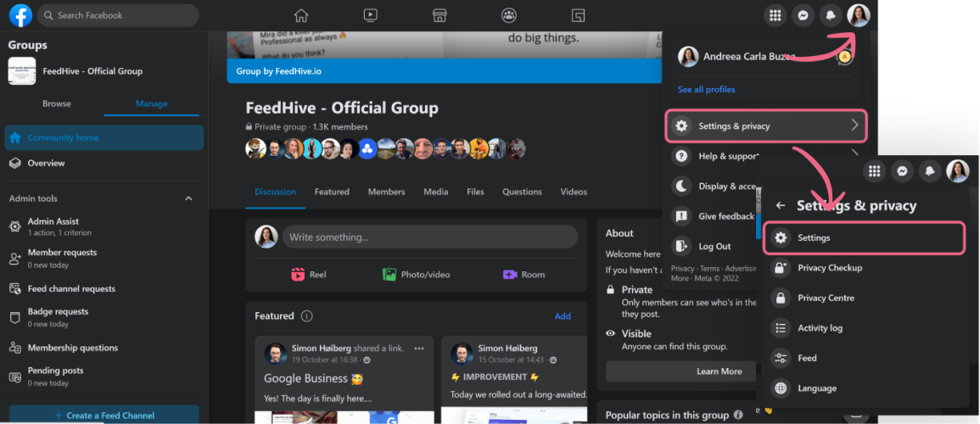Collapse the Admin tools section

pos(188,198)
